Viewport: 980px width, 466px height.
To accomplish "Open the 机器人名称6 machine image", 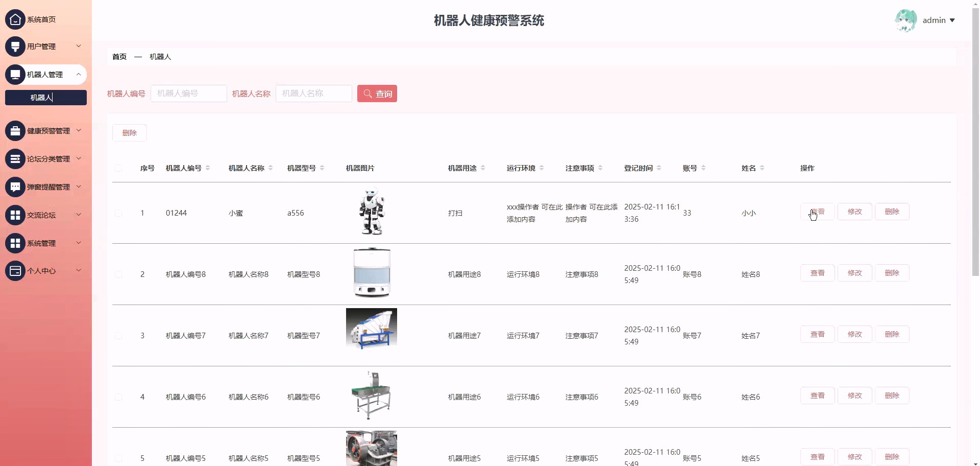I will tap(372, 395).
